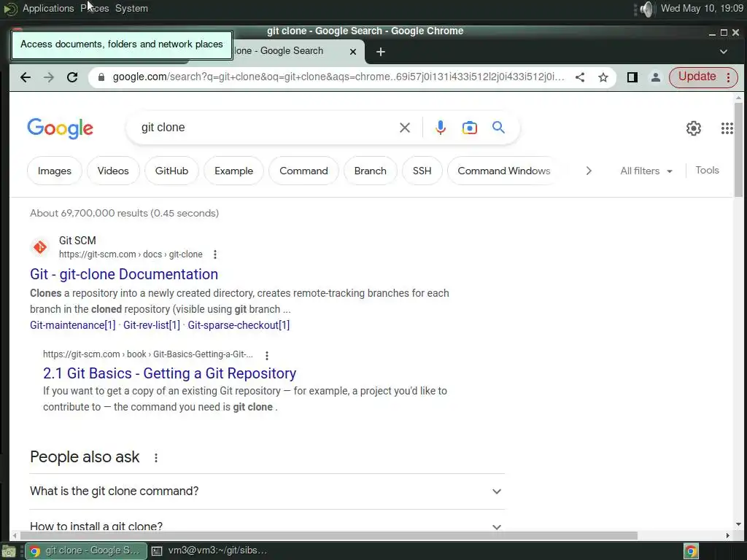Open the Places menu

[x=94, y=9]
